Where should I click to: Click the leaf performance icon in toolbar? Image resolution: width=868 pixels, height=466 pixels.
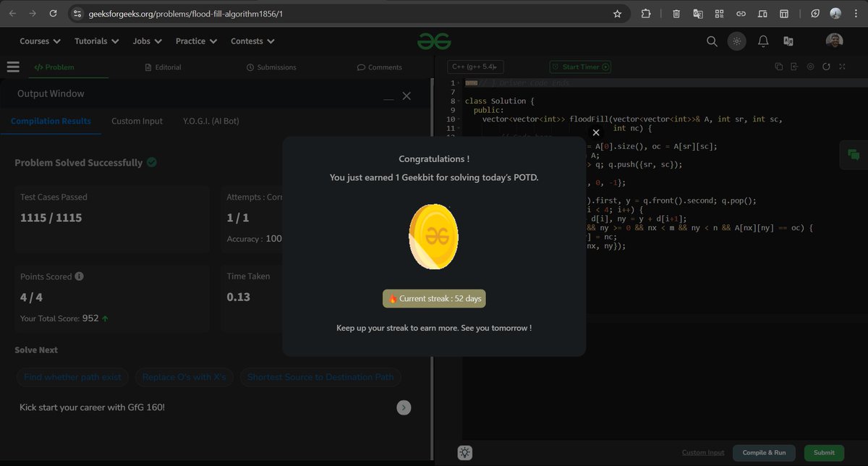point(815,13)
